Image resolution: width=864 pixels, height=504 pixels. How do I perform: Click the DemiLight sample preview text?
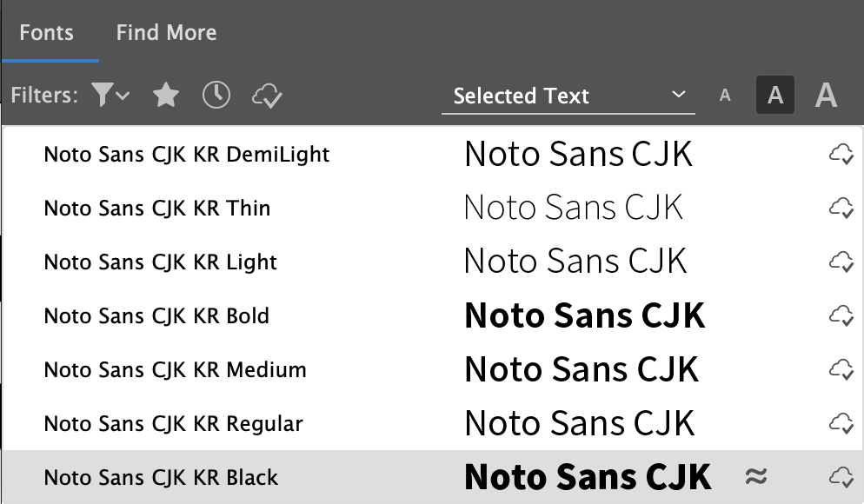click(579, 154)
